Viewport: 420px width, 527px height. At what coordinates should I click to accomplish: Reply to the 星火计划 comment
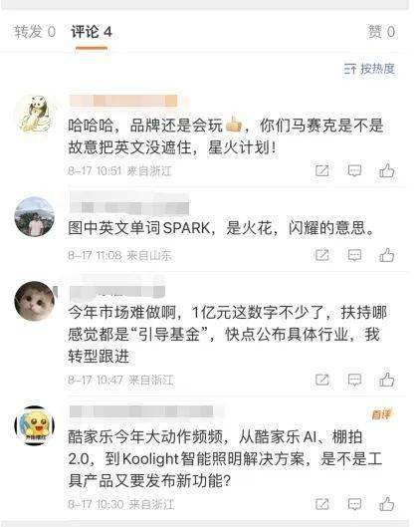354,170
